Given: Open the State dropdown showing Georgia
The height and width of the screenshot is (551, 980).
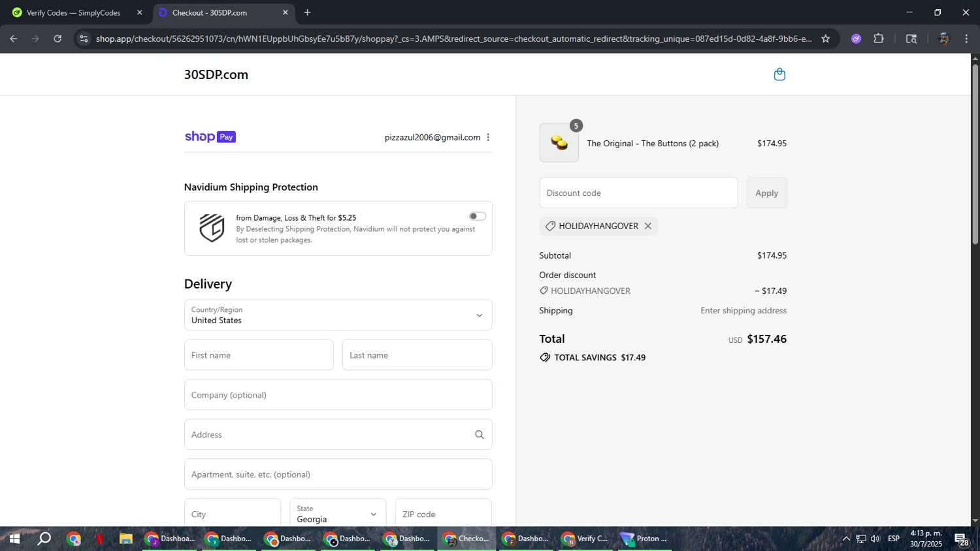Looking at the screenshot, I should (x=338, y=514).
